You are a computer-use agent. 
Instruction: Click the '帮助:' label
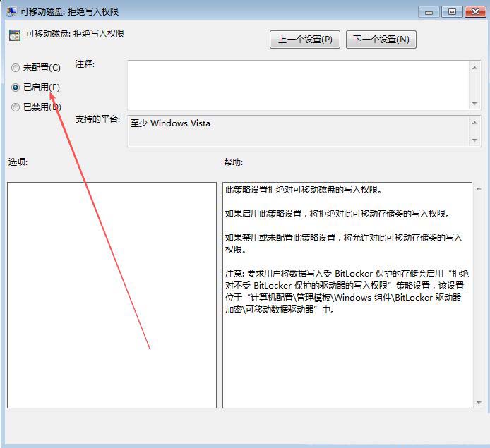tap(233, 162)
